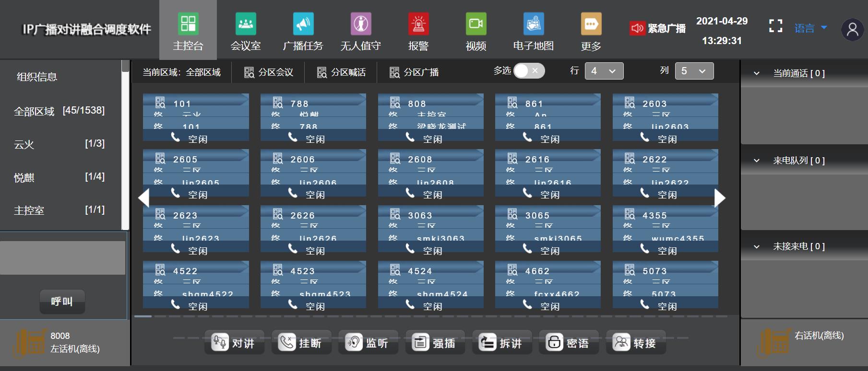Click the 强插 force insert button
The height and width of the screenshot is (371, 868).
pyautogui.click(x=435, y=343)
